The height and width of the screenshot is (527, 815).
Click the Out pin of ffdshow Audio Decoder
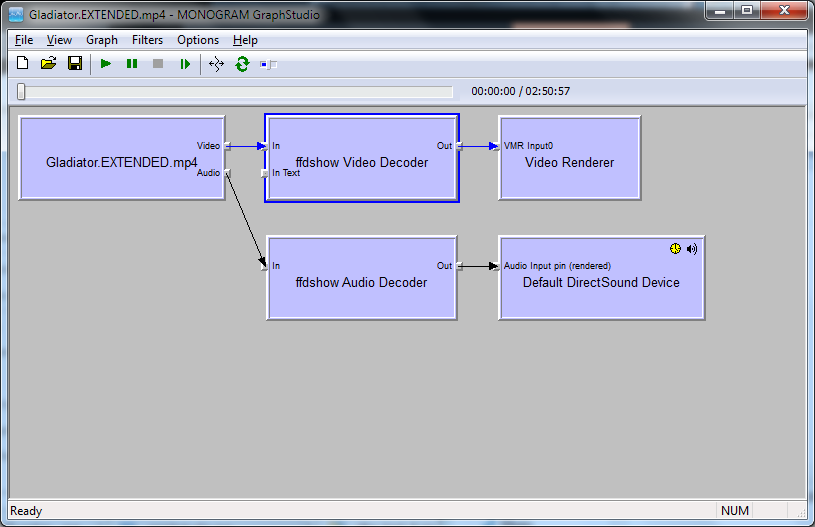point(459,266)
